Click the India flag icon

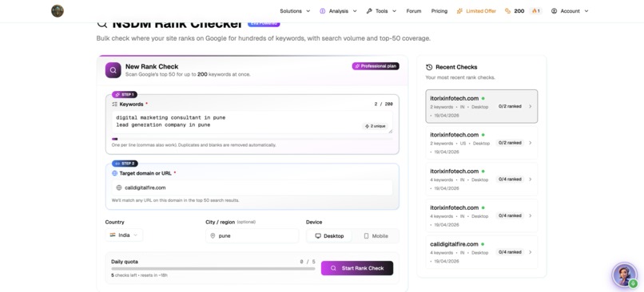pyautogui.click(x=113, y=235)
